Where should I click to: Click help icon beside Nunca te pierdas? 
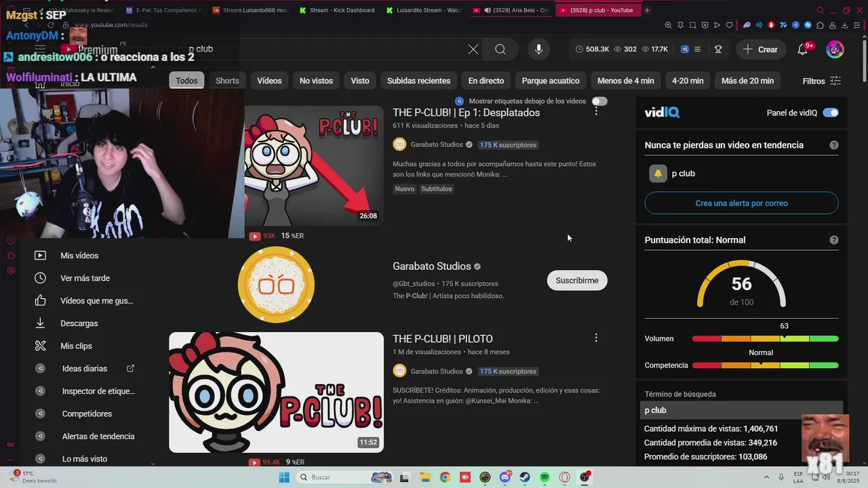pos(834,145)
